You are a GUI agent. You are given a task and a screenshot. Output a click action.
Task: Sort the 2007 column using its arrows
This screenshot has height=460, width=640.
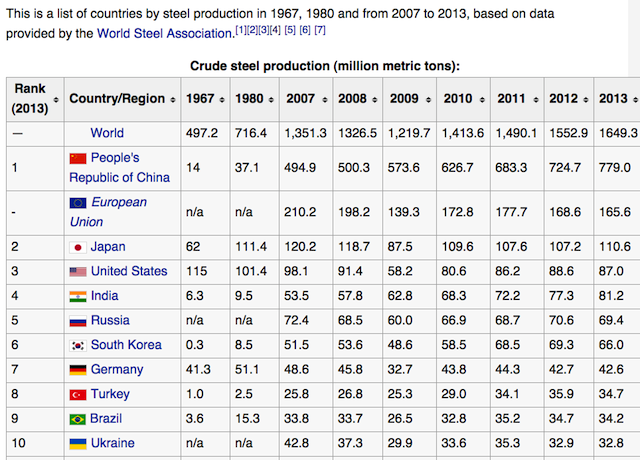(x=325, y=100)
